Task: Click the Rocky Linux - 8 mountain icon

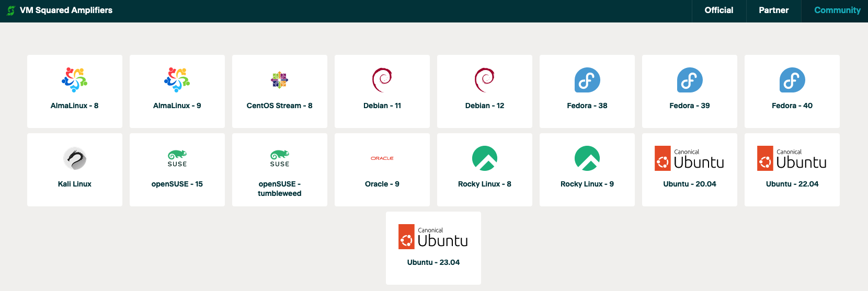Action: click(485, 158)
